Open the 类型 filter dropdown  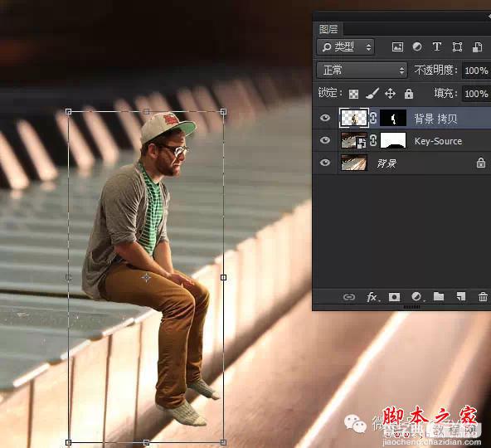point(346,47)
